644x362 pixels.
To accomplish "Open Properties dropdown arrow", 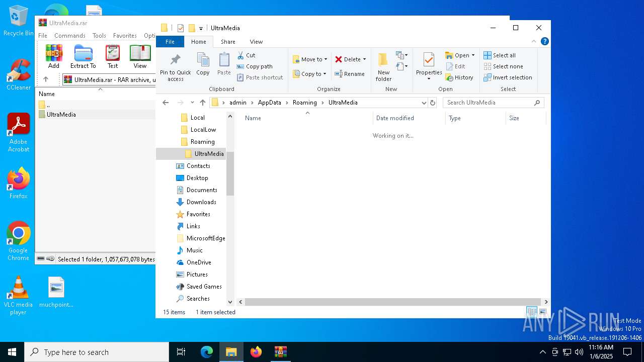I will [429, 78].
